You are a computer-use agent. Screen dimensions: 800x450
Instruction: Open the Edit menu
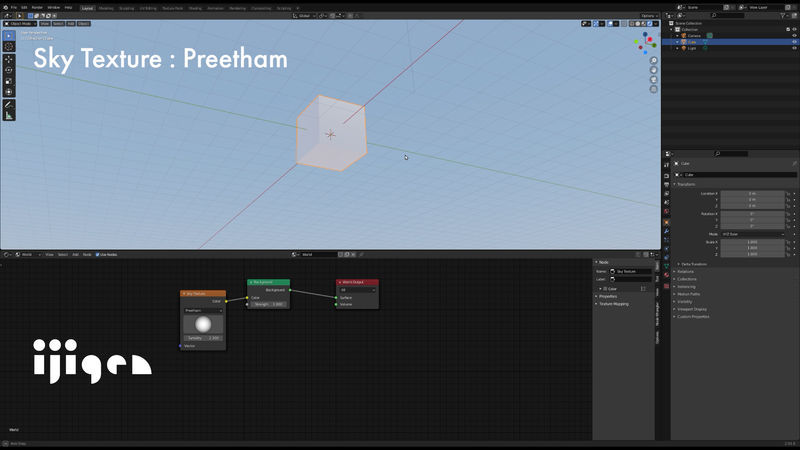pos(24,8)
